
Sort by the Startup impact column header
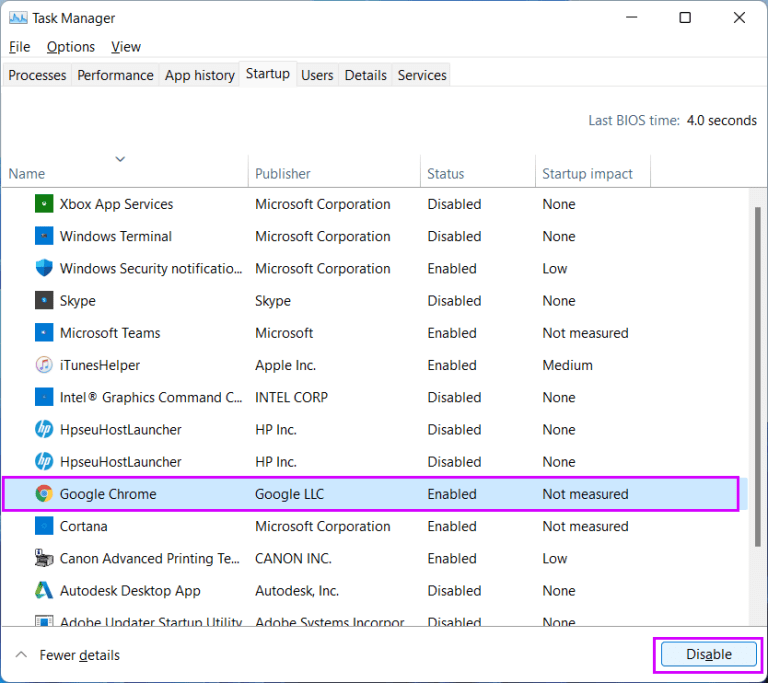[593, 173]
